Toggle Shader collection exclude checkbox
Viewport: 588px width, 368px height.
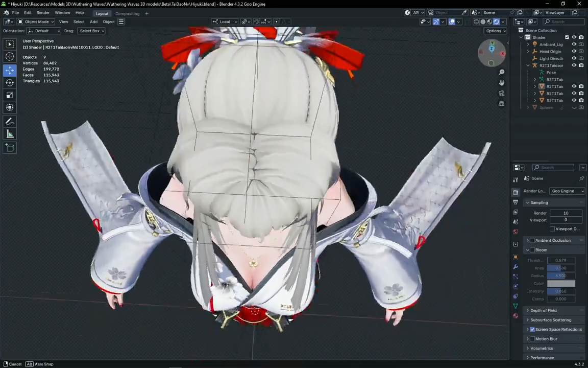point(567,37)
